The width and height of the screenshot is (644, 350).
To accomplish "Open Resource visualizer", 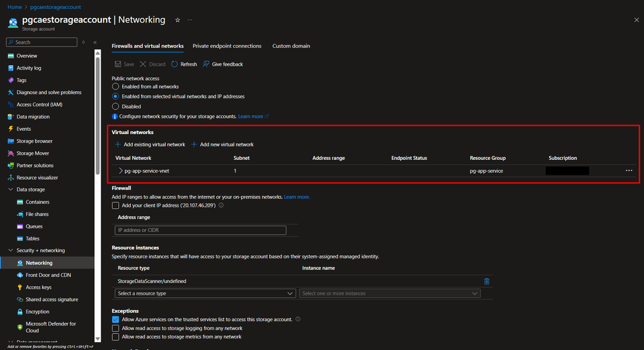I will click(37, 178).
